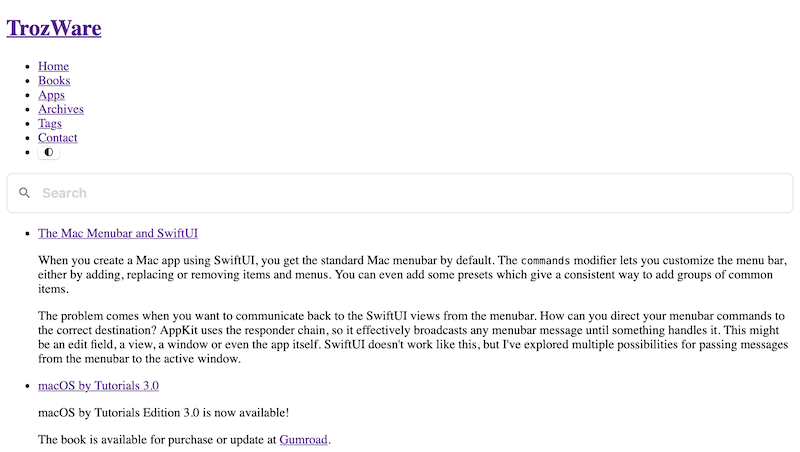Toggle the dark/light theme button
Screen dimensions: 800x452
[x=49, y=153]
